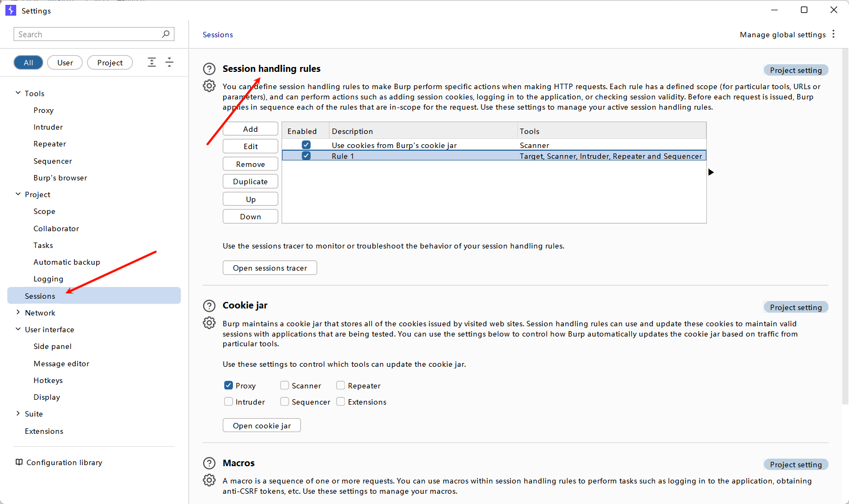Enable Repeater for cookie jar updates
The width and height of the screenshot is (849, 504).
340,386
